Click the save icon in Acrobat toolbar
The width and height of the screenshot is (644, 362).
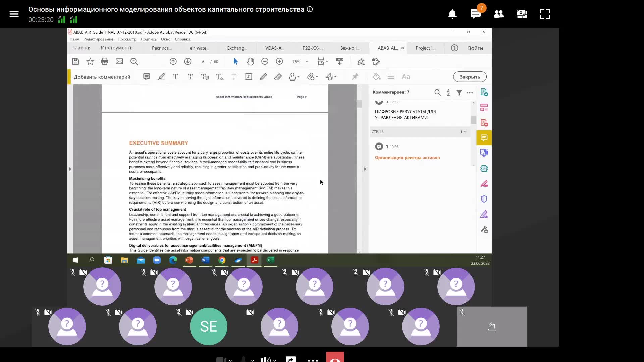coord(75,61)
